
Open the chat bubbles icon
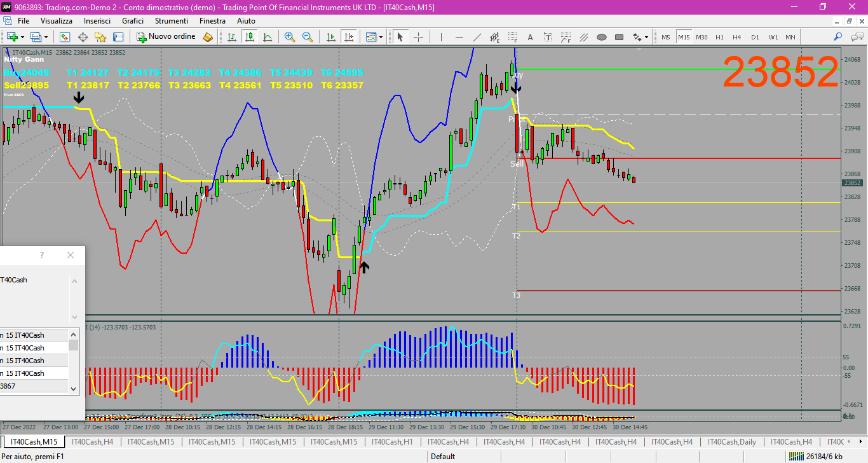pyautogui.click(x=856, y=37)
